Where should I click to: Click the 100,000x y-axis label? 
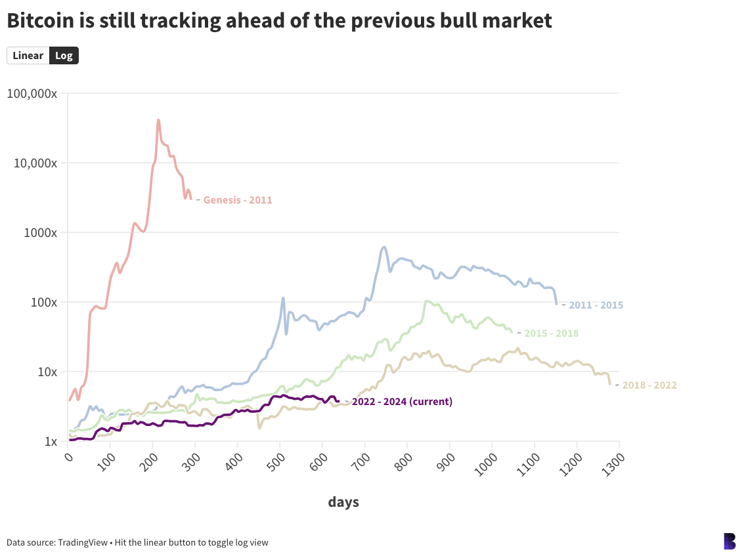pos(32,94)
